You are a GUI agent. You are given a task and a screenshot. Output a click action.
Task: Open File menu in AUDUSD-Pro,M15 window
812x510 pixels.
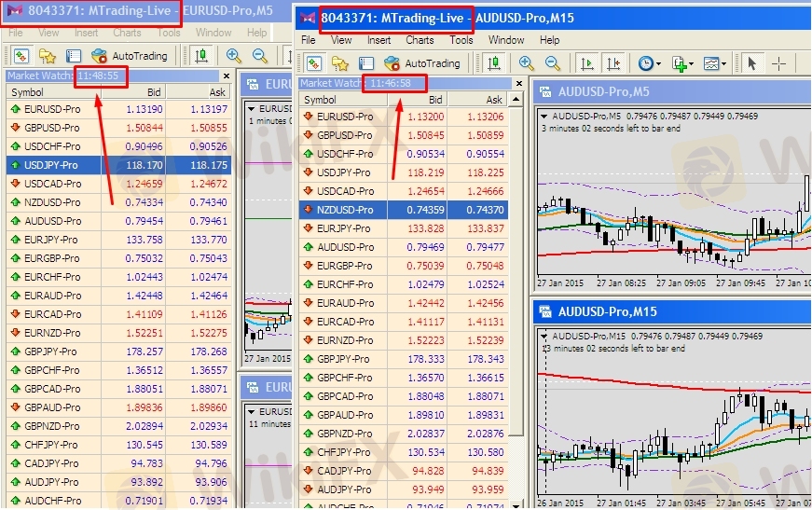point(309,40)
